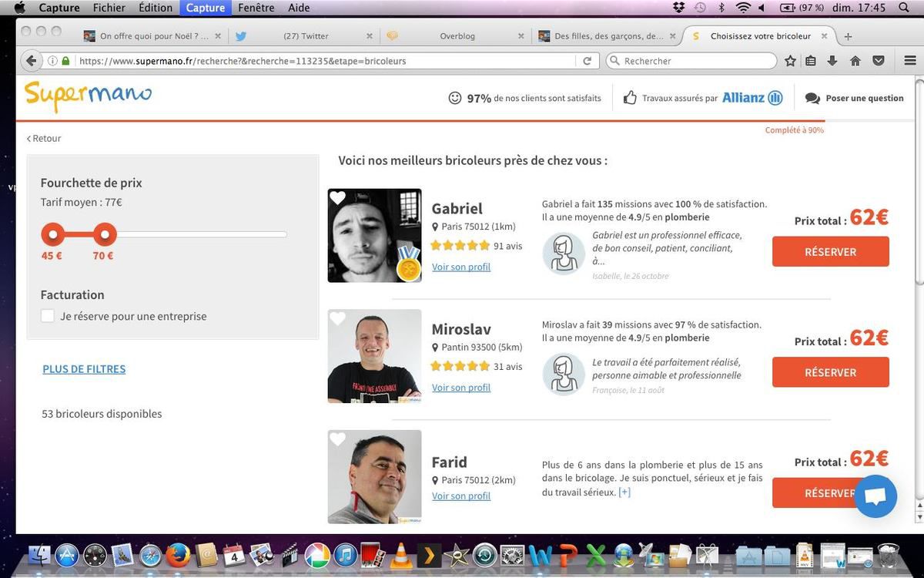
Task: Click the reload page icon
Action: [587, 61]
